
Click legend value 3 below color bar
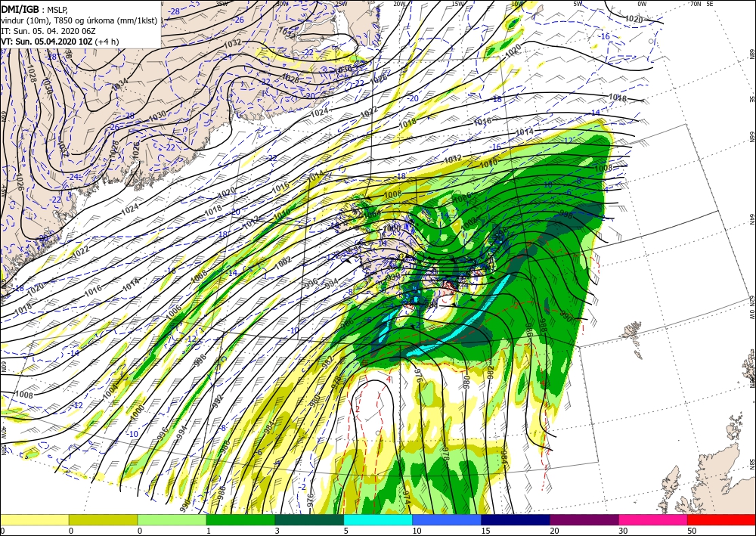tap(277, 531)
